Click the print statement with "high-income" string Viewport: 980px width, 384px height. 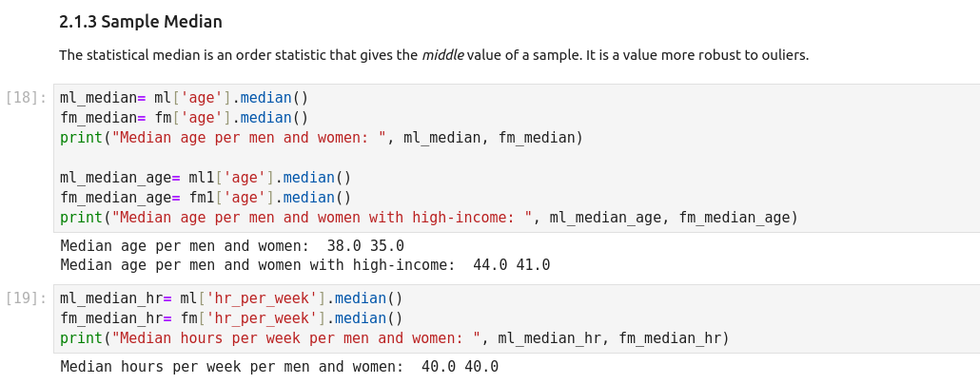click(x=428, y=218)
